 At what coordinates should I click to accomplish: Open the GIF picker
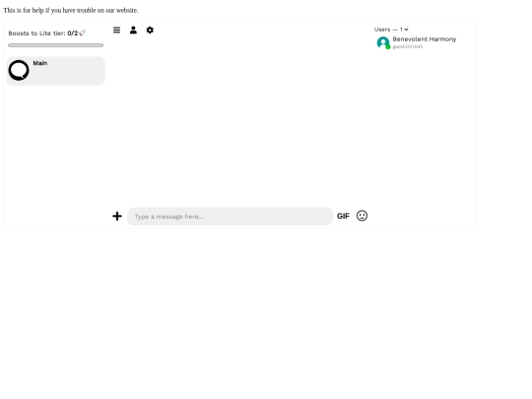pos(343,216)
